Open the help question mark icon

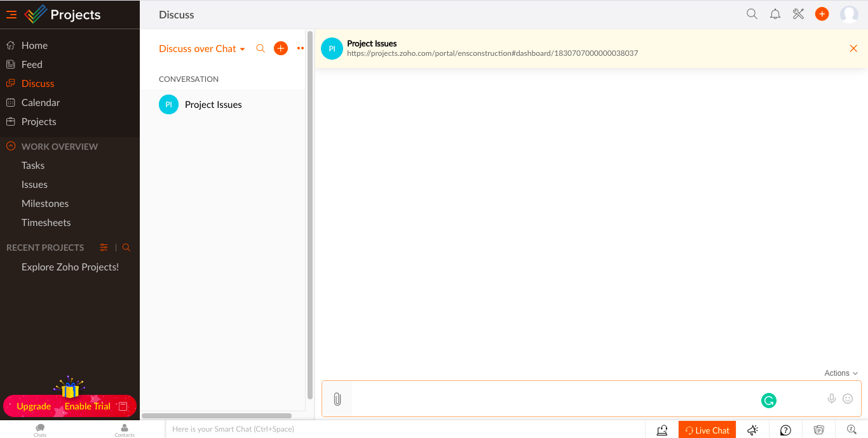tap(785, 430)
